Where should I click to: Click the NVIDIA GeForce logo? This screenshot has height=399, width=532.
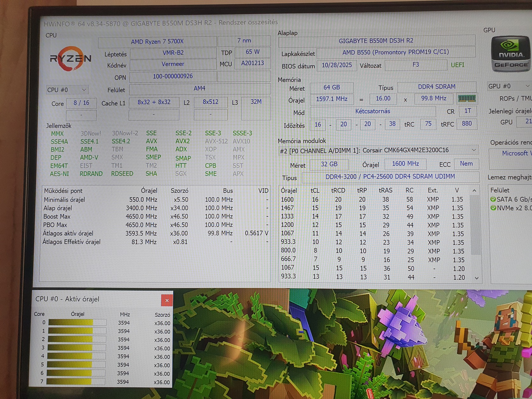tap(510, 54)
